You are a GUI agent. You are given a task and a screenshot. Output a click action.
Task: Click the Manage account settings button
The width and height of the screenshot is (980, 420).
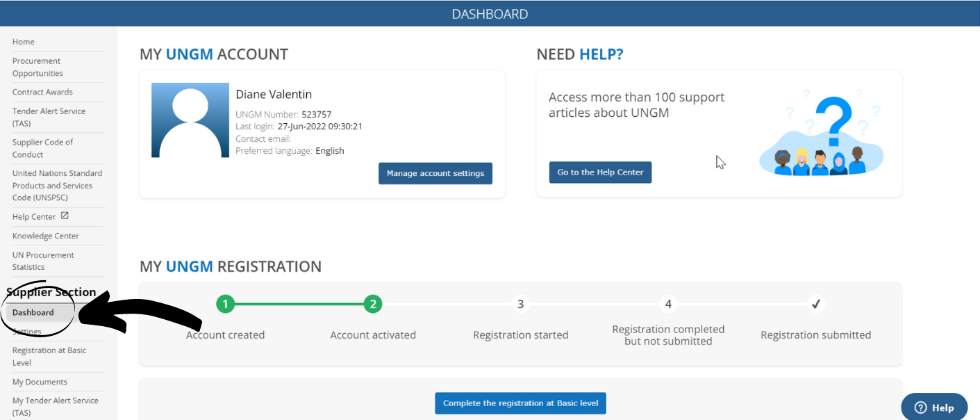pos(435,173)
